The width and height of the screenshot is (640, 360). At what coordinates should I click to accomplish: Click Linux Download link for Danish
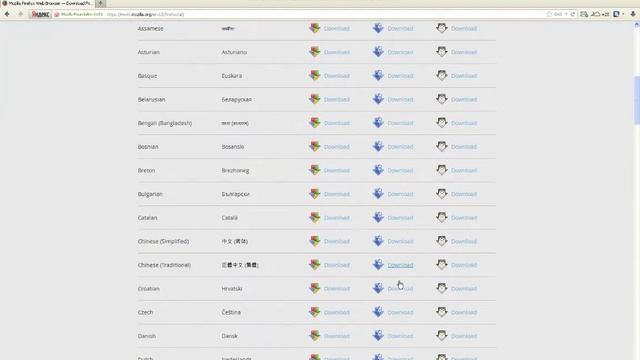click(x=464, y=336)
